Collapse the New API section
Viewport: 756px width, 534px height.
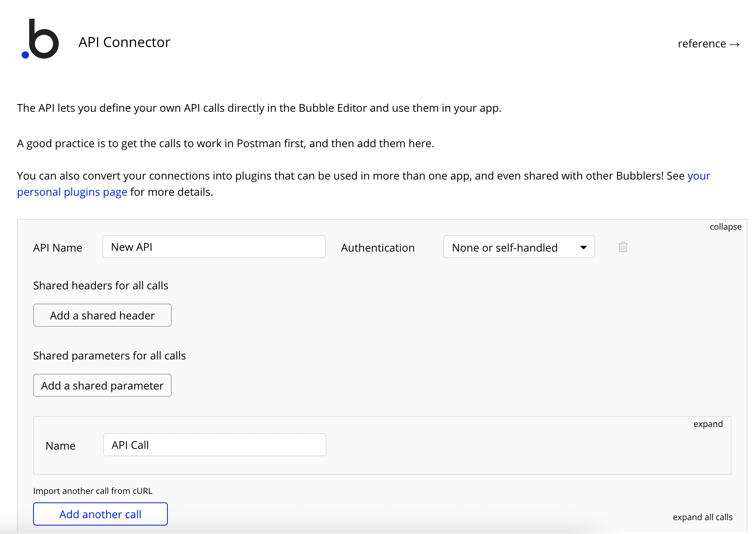coord(725,227)
